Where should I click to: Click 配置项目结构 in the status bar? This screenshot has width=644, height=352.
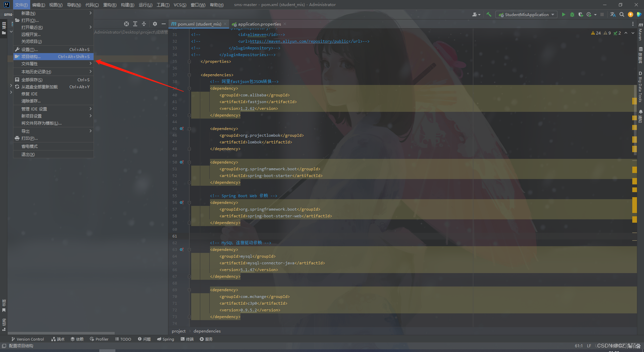click(x=21, y=346)
